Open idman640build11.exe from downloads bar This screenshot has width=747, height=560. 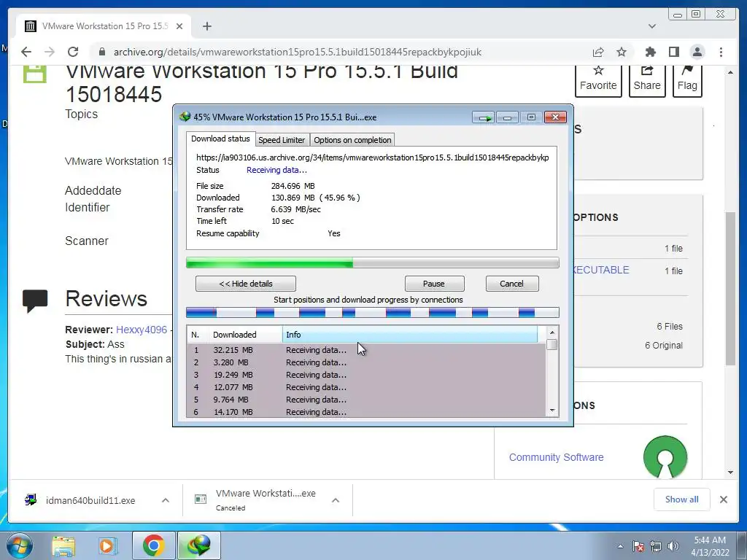click(x=90, y=500)
